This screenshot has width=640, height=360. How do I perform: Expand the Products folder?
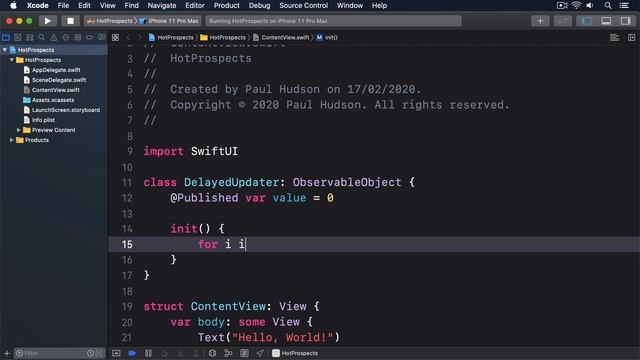click(11, 140)
